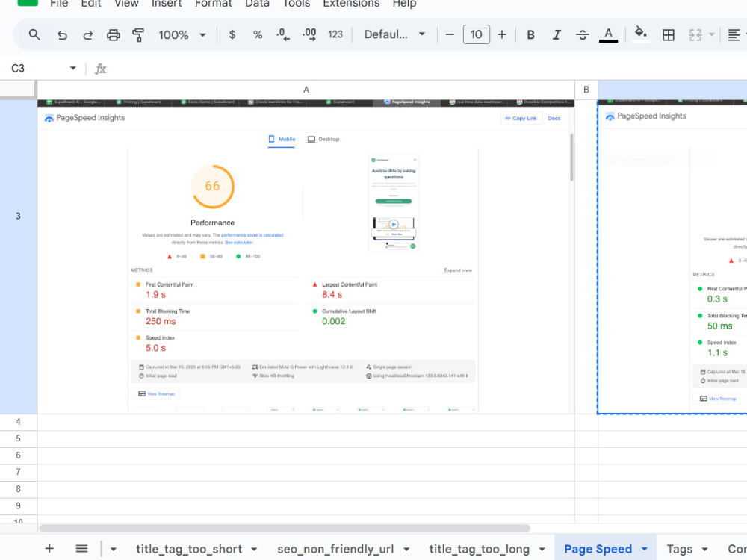747x560 pixels.
Task: Decrease decimal places
Action: (x=283, y=34)
